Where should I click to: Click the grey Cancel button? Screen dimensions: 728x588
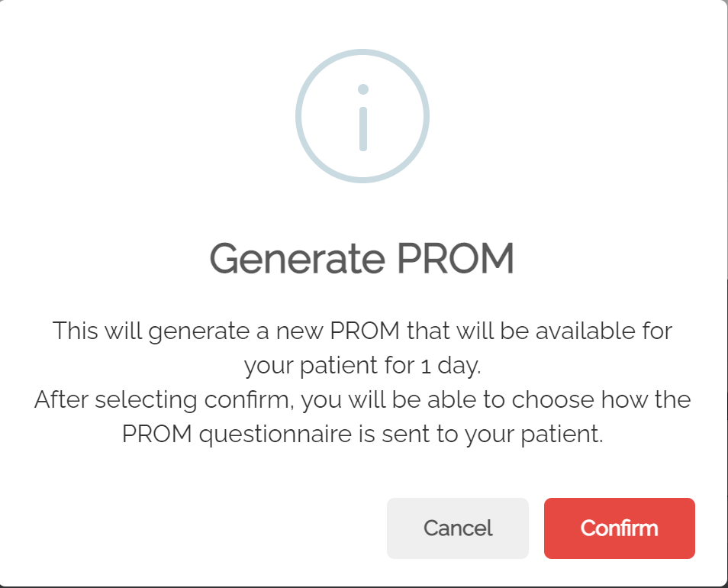pos(457,528)
